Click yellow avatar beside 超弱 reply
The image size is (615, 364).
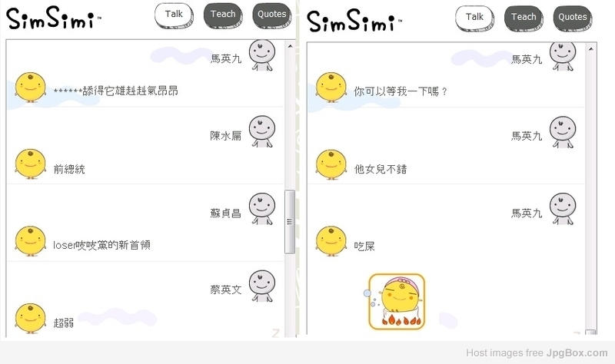tap(30, 318)
